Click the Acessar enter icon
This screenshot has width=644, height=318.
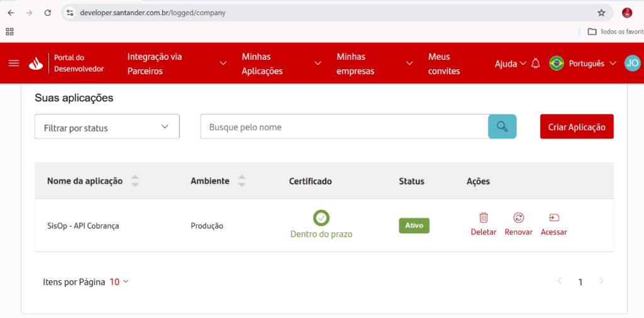click(x=553, y=218)
